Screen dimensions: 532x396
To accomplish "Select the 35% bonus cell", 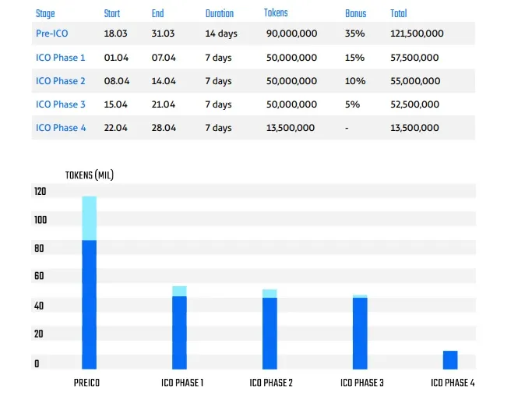I will pos(355,34).
